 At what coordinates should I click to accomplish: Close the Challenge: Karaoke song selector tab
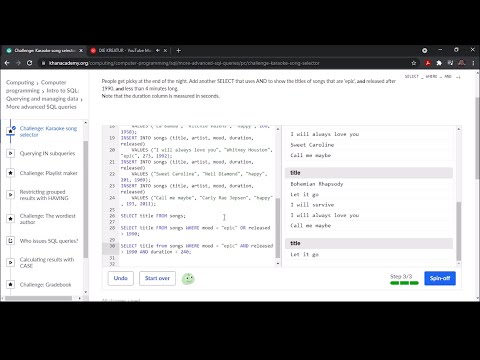[x=81, y=50]
